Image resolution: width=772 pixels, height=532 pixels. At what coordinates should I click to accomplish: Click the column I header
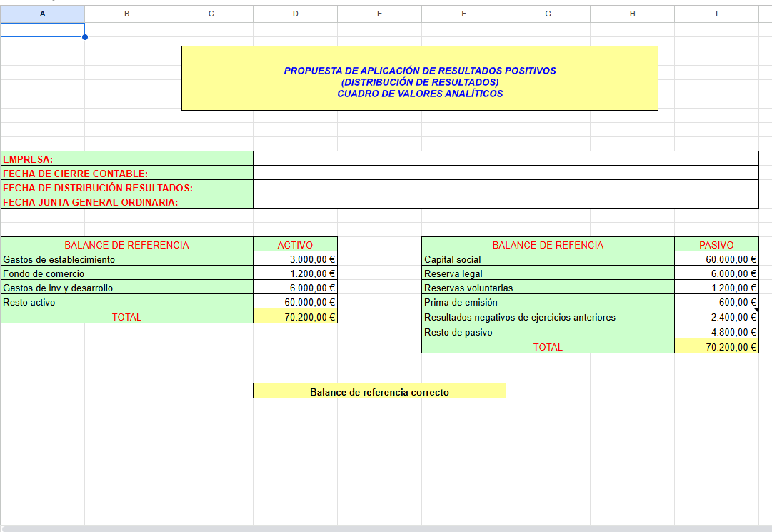[x=716, y=14]
